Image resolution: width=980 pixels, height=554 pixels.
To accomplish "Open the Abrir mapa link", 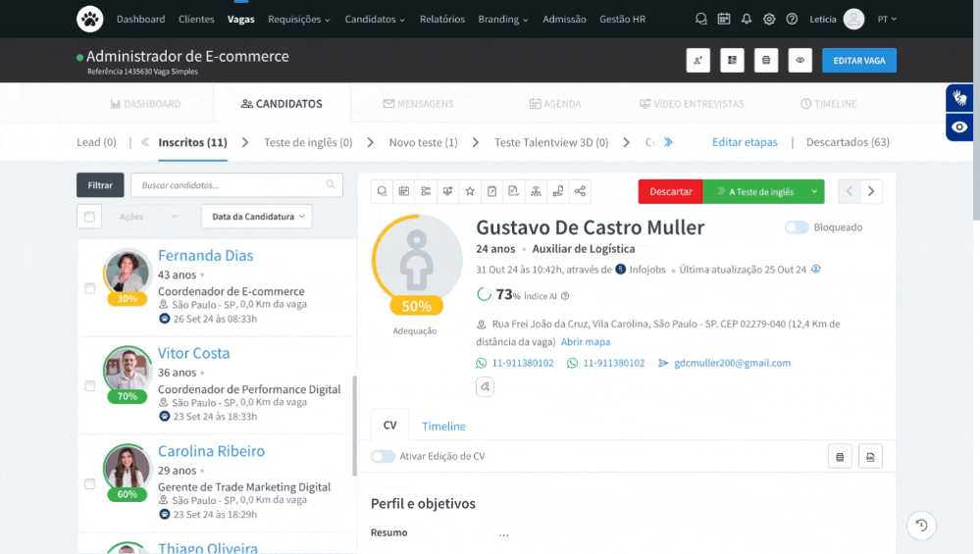I will pos(586,341).
